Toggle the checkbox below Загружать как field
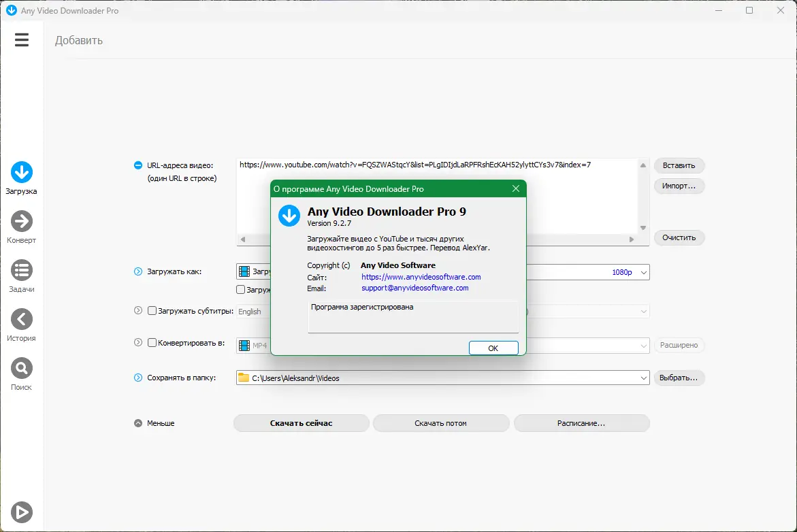Image resolution: width=797 pixels, height=532 pixels. tap(241, 290)
